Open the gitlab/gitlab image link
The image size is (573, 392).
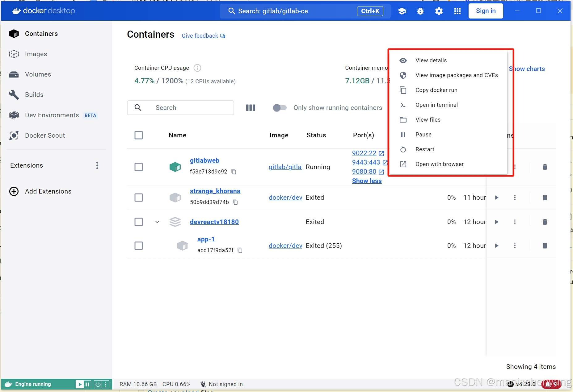click(x=285, y=167)
